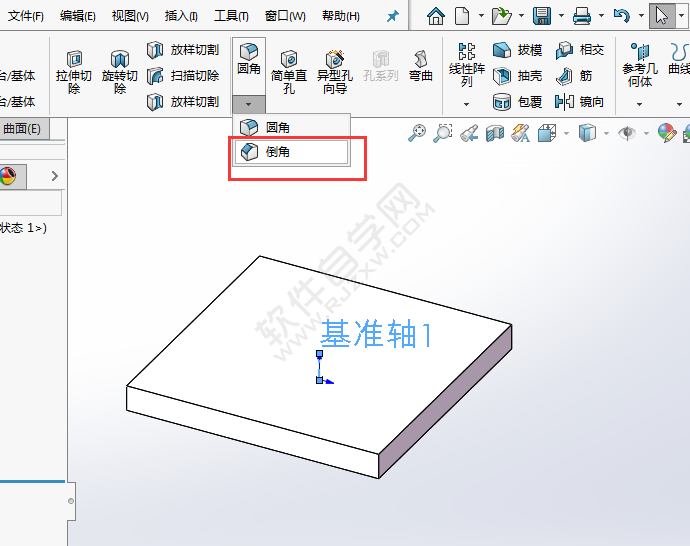Click the side panel collapse handle
690x546 pixels.
tap(71, 501)
